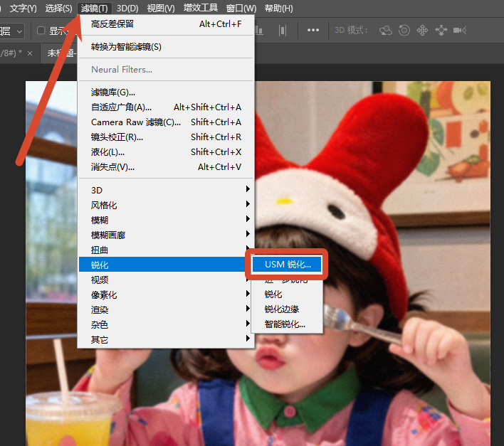Open 智能锐化... dialog
The height and width of the screenshot is (446, 504).
pos(287,324)
